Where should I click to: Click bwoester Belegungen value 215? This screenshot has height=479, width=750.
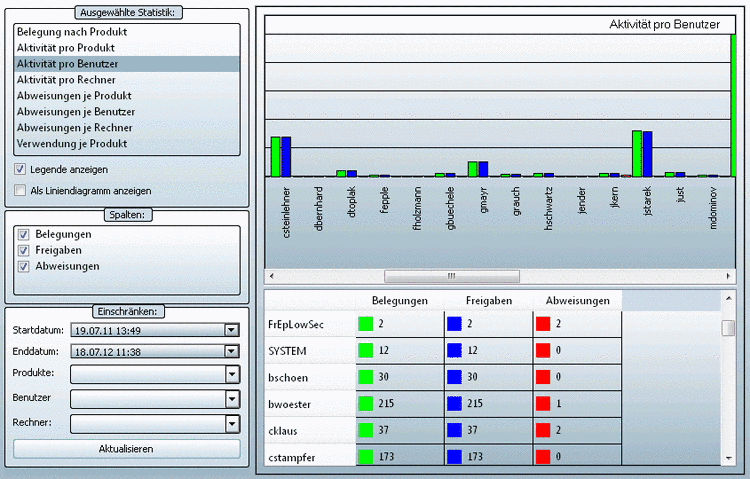click(x=386, y=404)
